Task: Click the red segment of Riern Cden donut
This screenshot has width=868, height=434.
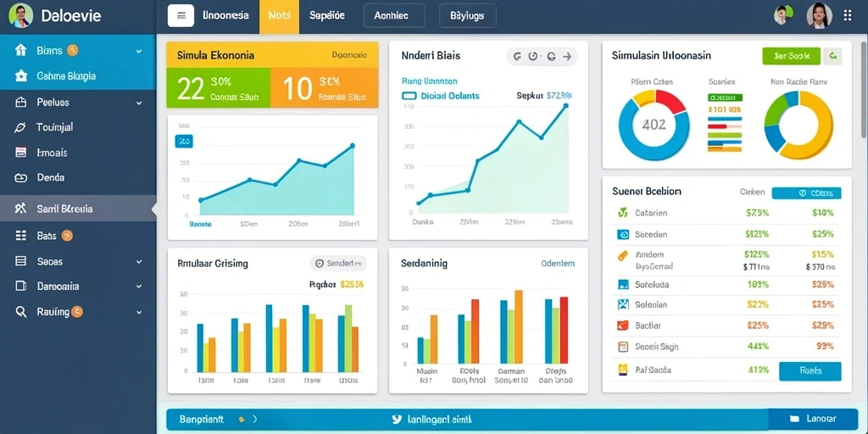Action: tap(670, 102)
